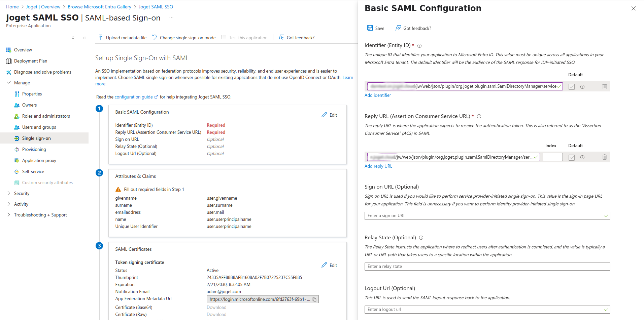644x320 pixels.
Task: Click the Upload metadata file arrow icon
Action: tap(101, 38)
